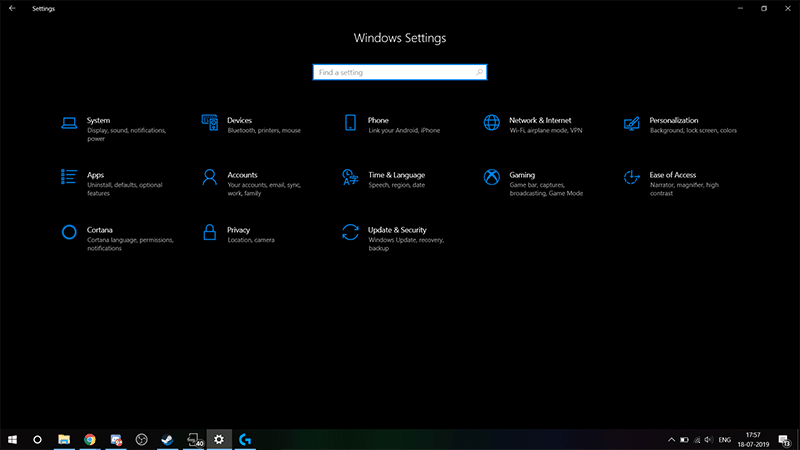The image size is (800, 450).
Task: Launch Cortana from the taskbar circle
Action: tap(37, 439)
